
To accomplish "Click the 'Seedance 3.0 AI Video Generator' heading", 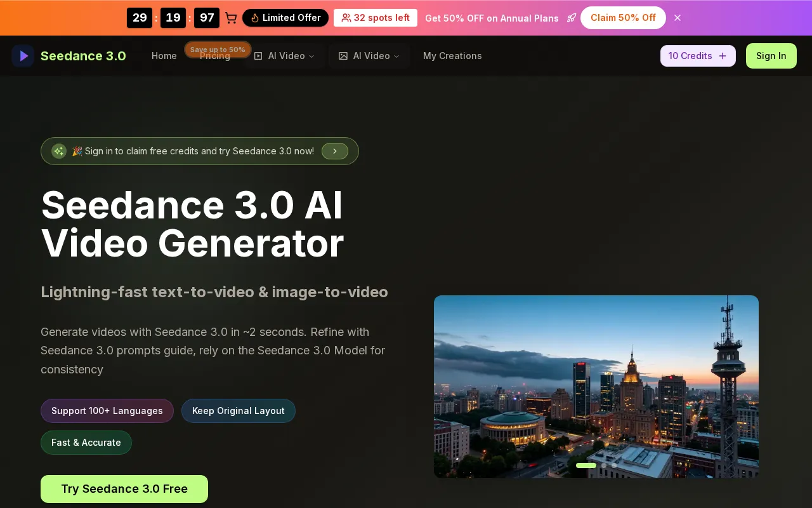I will pos(192,224).
